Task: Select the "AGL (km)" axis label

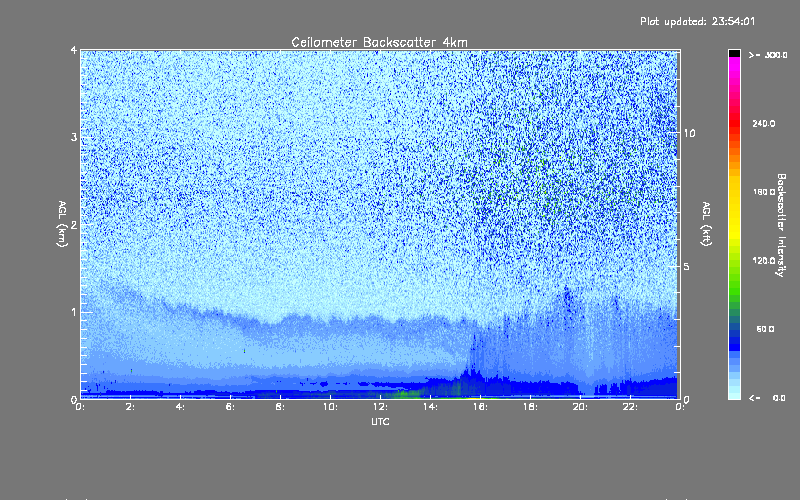Action: 62,224
